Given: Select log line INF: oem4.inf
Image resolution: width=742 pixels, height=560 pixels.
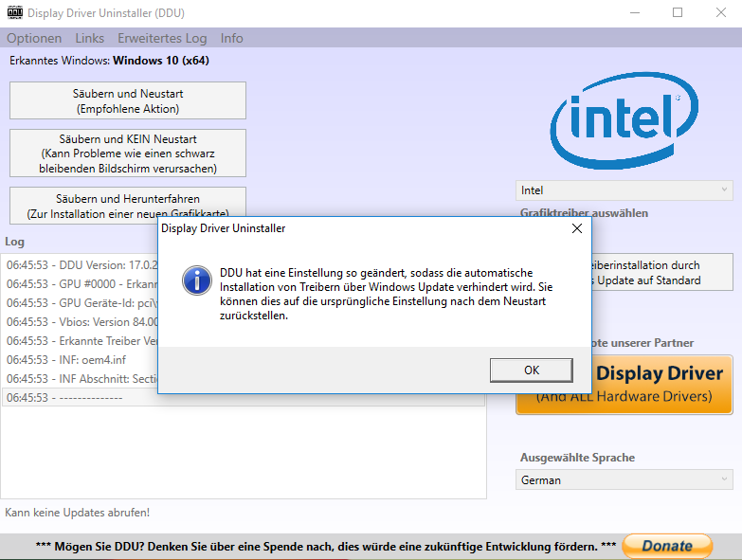Looking at the screenshot, I should [81, 359].
